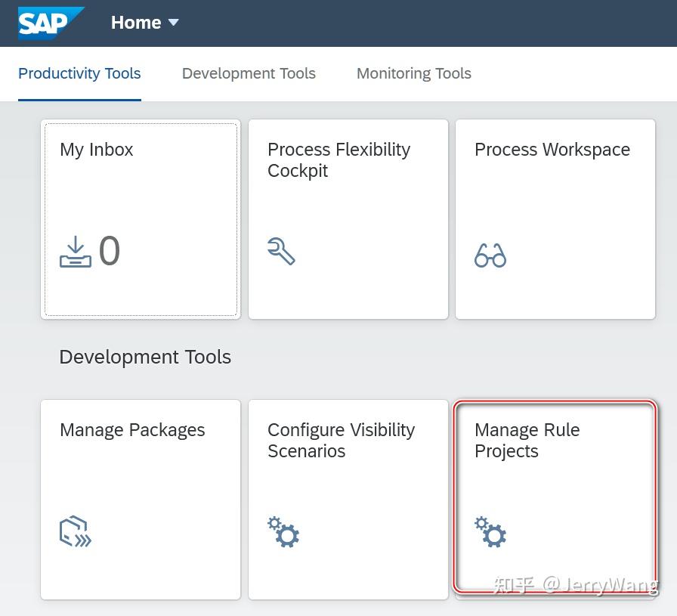This screenshot has width=677, height=616.
Task: Click the Development Tools section heading
Action: (145, 357)
